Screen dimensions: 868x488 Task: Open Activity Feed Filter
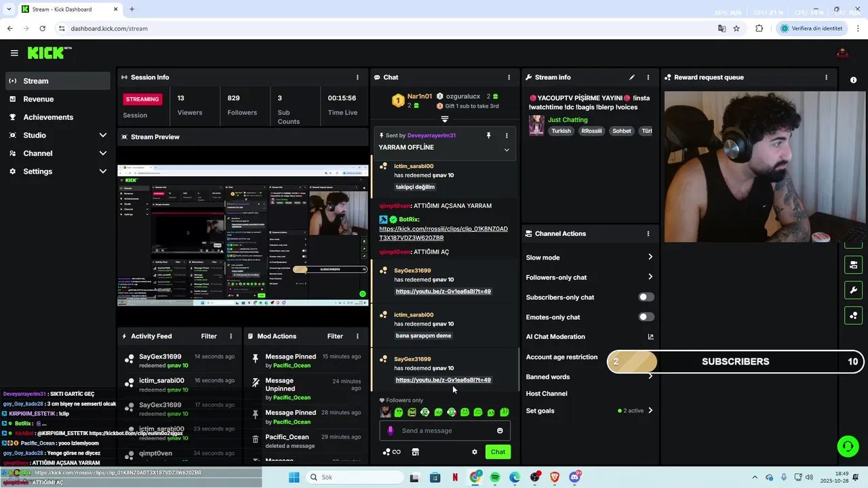tap(209, 336)
